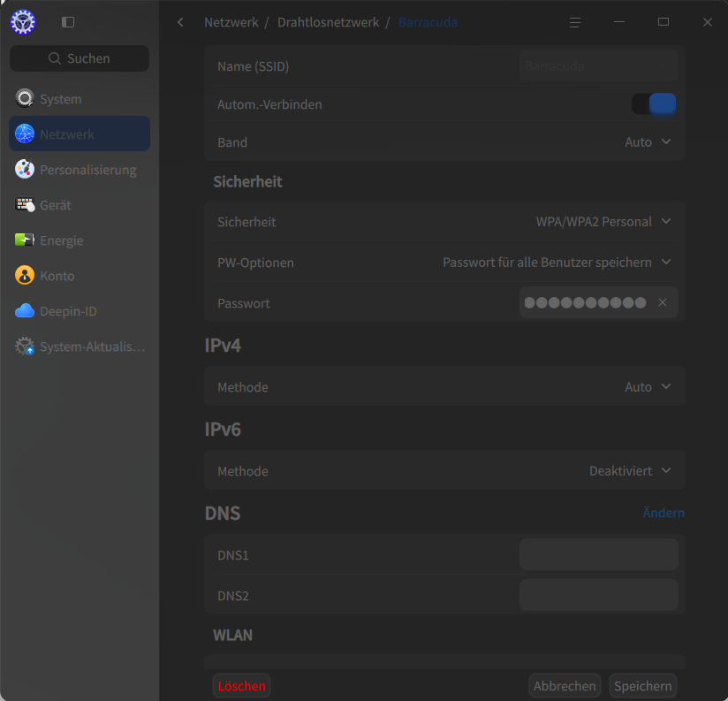Disable the Autom.-Verbinden switch
728x701 pixels.
[x=654, y=104]
